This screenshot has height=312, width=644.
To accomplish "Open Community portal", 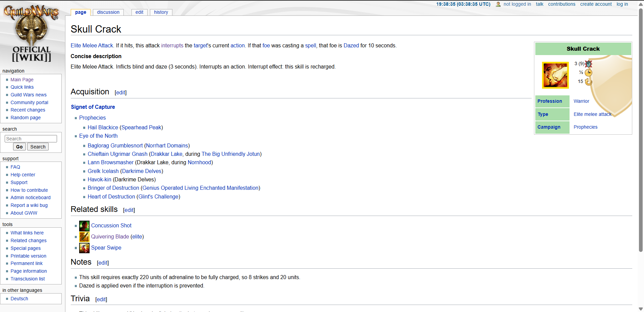I will click(29, 102).
